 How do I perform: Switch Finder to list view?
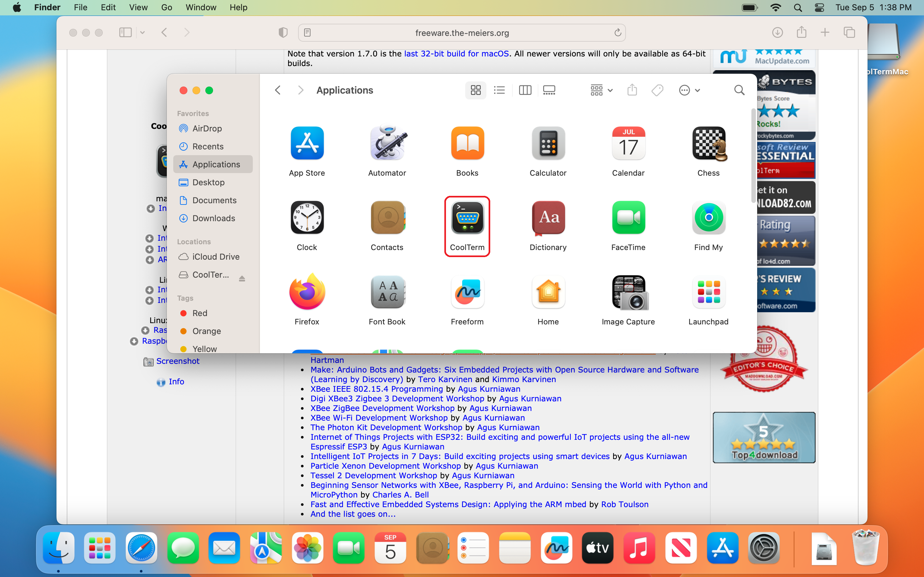(500, 90)
